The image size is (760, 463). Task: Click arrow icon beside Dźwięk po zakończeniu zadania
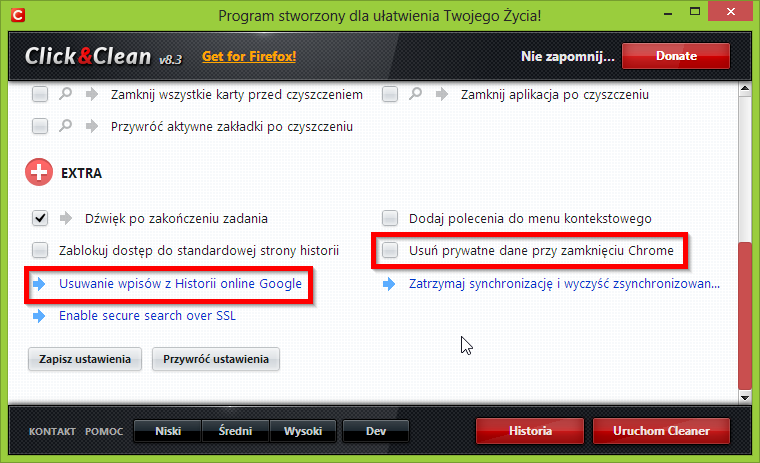point(65,218)
